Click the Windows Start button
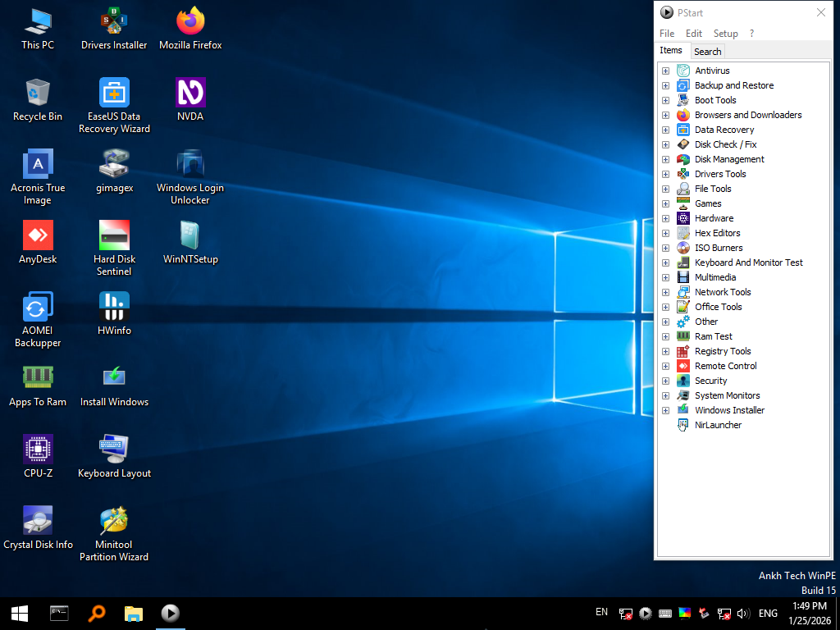 (x=19, y=613)
